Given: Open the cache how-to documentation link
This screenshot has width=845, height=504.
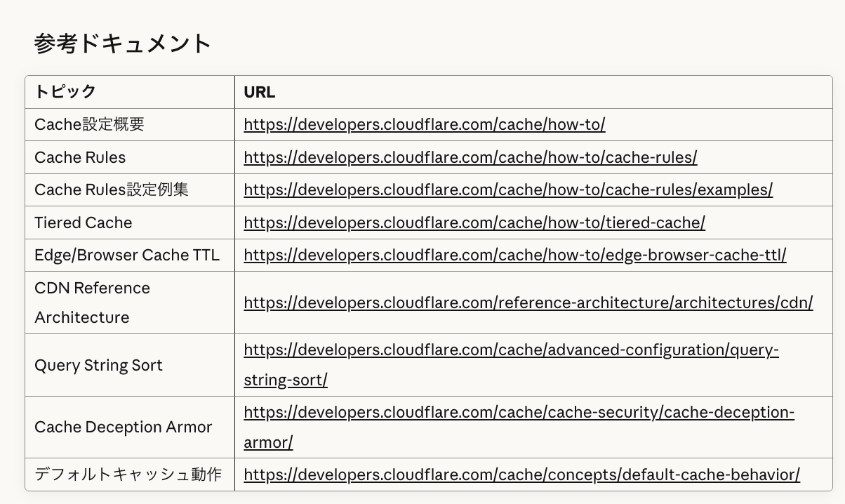Looking at the screenshot, I should (424, 124).
